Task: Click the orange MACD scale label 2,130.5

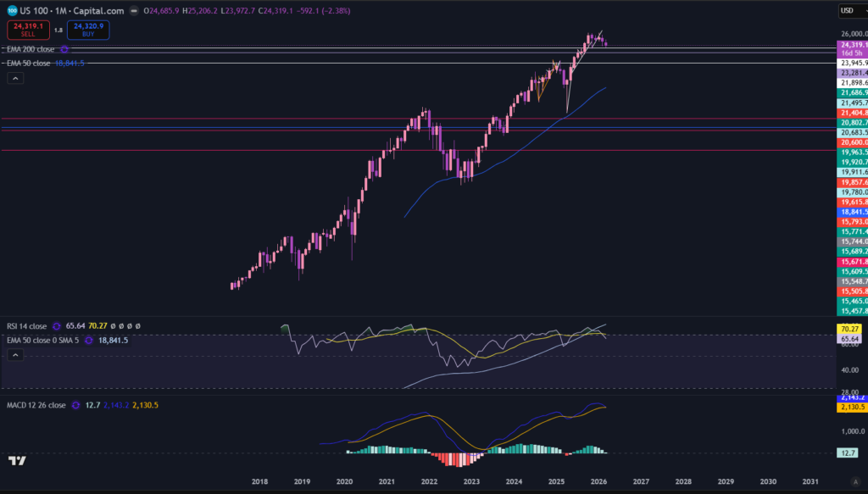Action: 853,408
